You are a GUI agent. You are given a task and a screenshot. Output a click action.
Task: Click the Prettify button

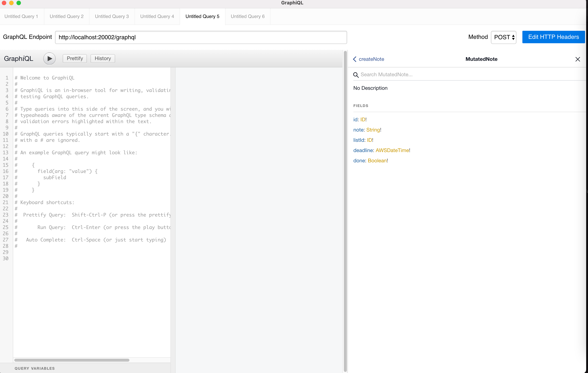point(75,58)
